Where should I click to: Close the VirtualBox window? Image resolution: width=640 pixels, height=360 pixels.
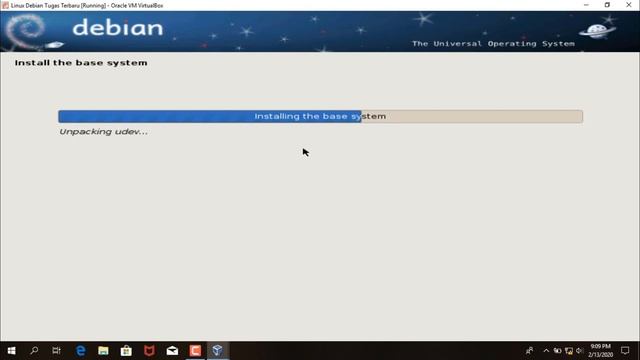629,5
